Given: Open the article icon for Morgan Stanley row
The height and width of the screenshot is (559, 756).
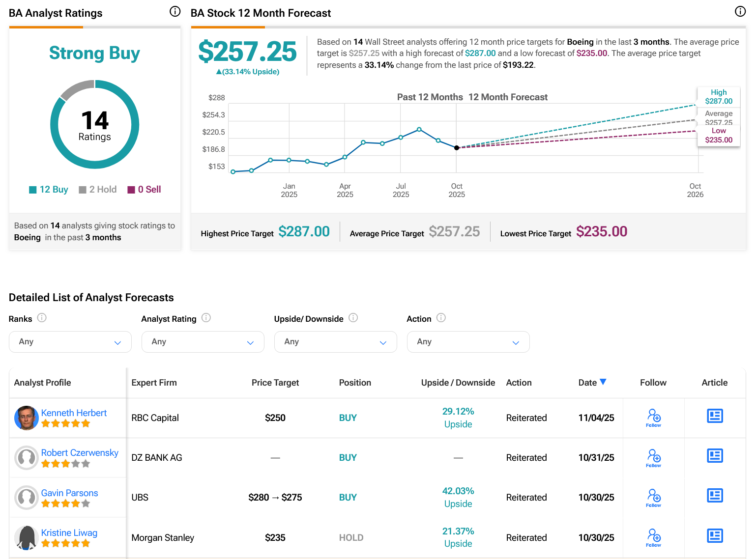Looking at the screenshot, I should (x=714, y=535).
